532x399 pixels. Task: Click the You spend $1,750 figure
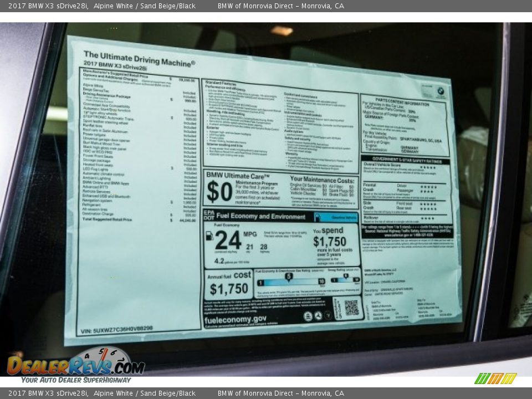[x=329, y=241]
